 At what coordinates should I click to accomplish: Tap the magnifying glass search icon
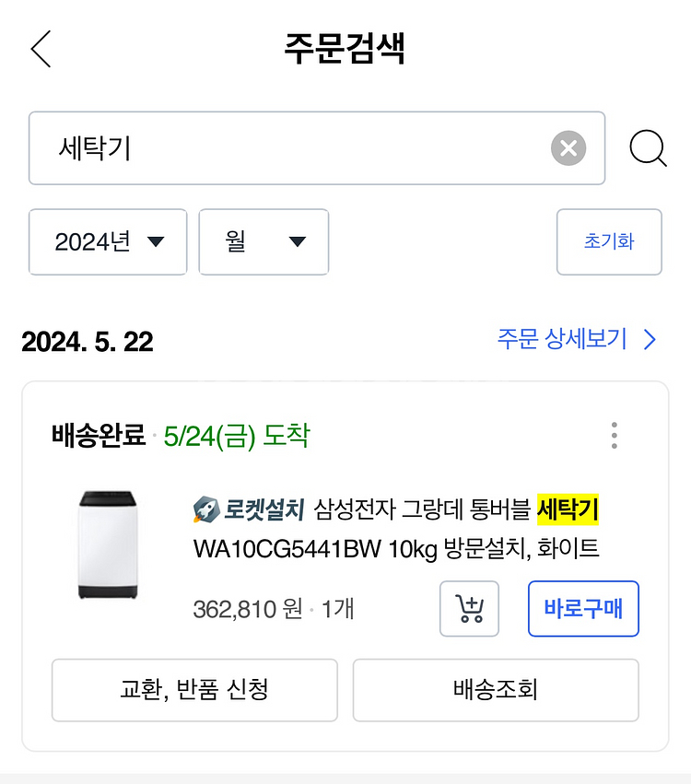pyautogui.click(x=648, y=148)
